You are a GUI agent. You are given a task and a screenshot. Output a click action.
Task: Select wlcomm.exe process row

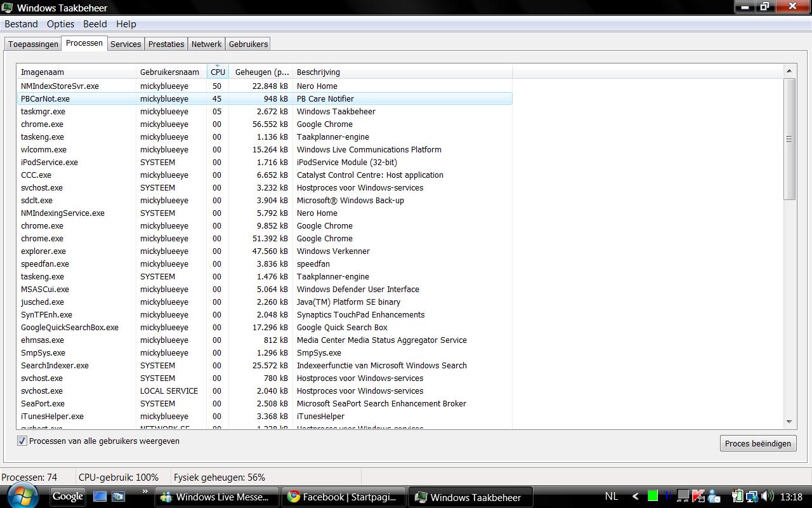tap(265, 149)
